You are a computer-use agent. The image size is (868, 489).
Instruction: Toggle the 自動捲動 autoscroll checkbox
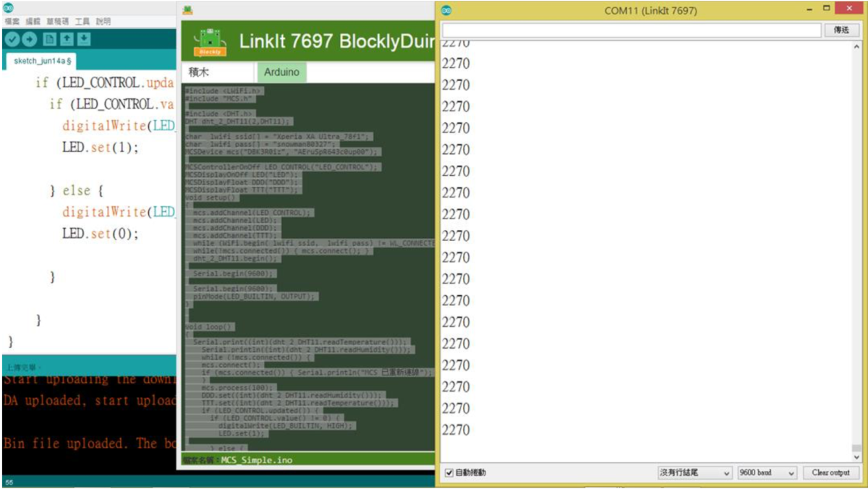[x=449, y=473]
